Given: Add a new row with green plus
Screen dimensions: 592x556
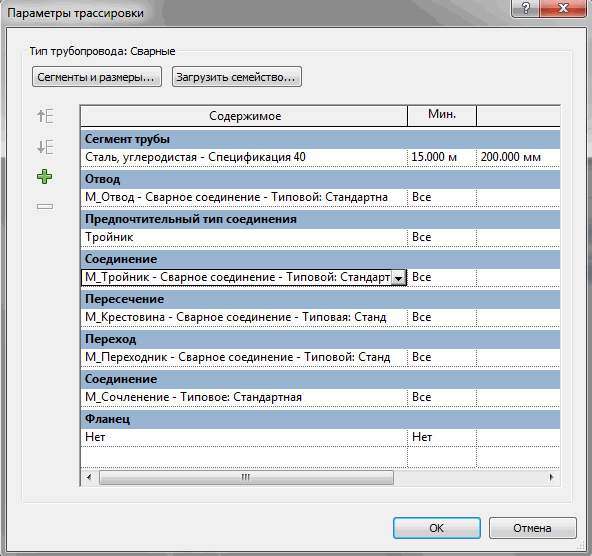Looking at the screenshot, I should [45, 177].
